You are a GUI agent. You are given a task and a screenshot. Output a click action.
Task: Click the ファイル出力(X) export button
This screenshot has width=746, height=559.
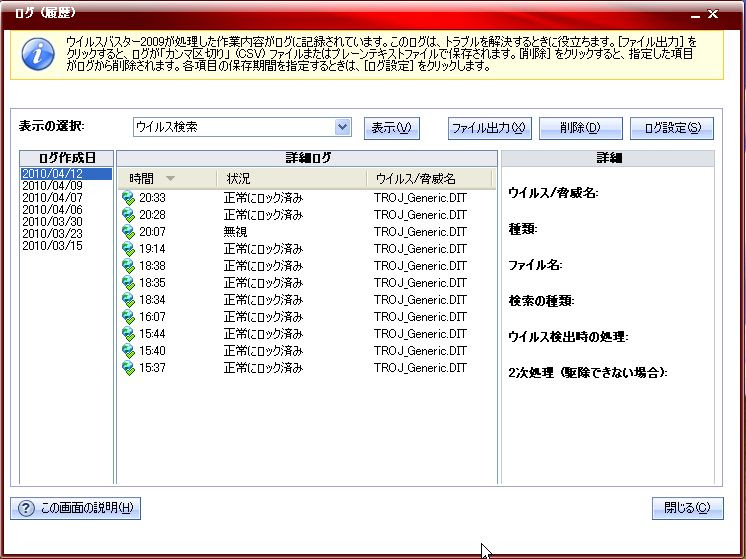pos(490,128)
